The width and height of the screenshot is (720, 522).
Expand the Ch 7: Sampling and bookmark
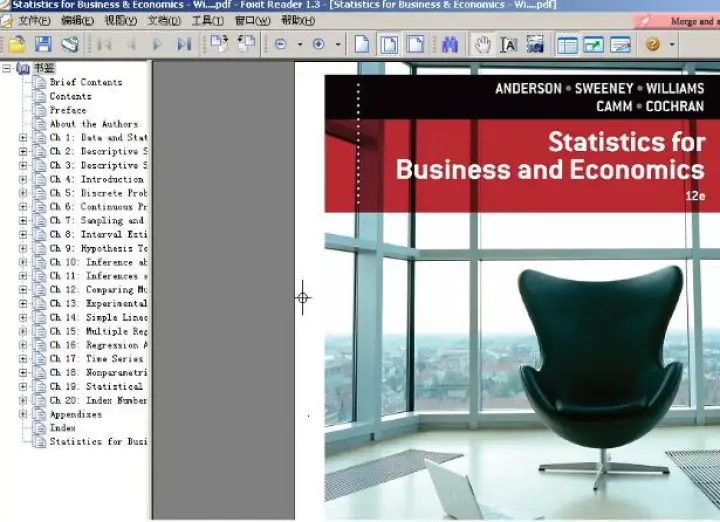(x=22, y=221)
